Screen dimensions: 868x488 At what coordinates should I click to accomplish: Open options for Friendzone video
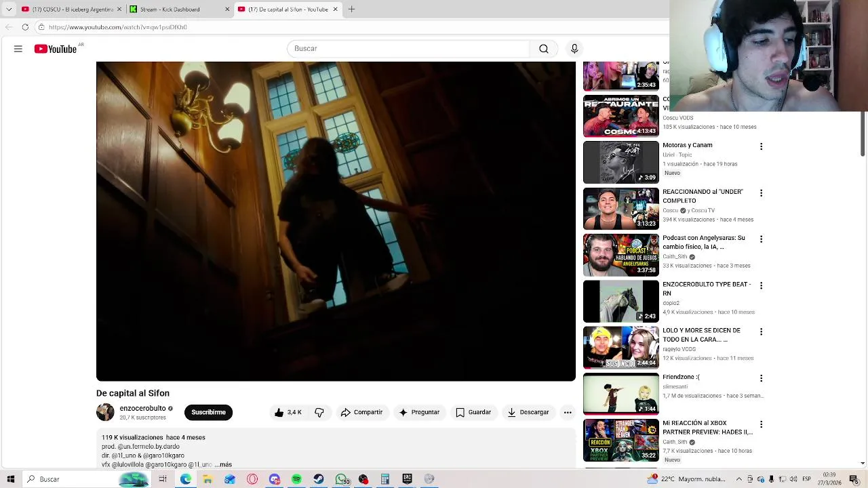coord(761,378)
